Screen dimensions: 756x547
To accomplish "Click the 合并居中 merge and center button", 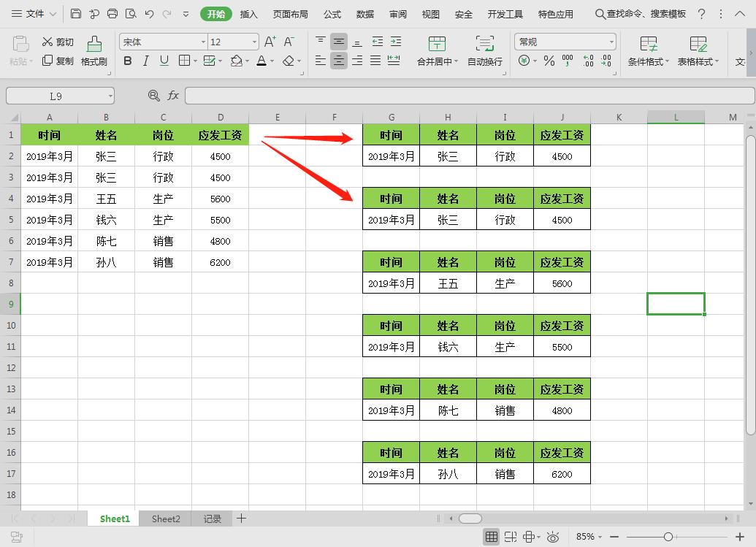I will coord(437,51).
